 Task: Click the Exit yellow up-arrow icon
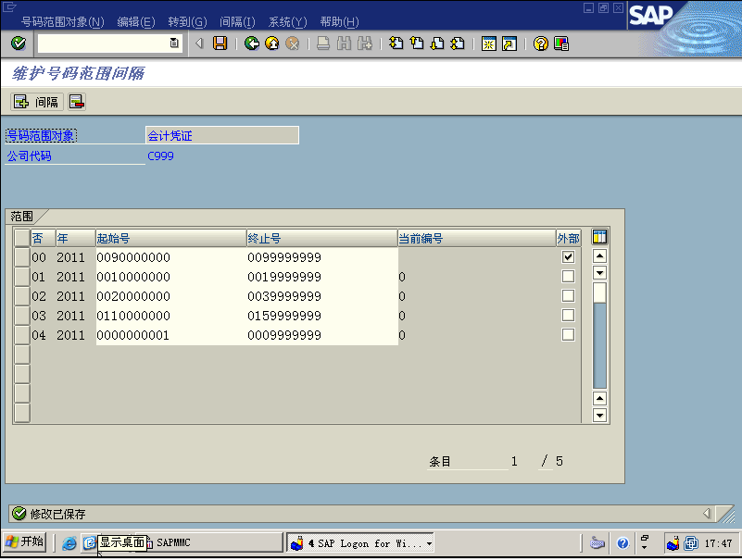(271, 44)
